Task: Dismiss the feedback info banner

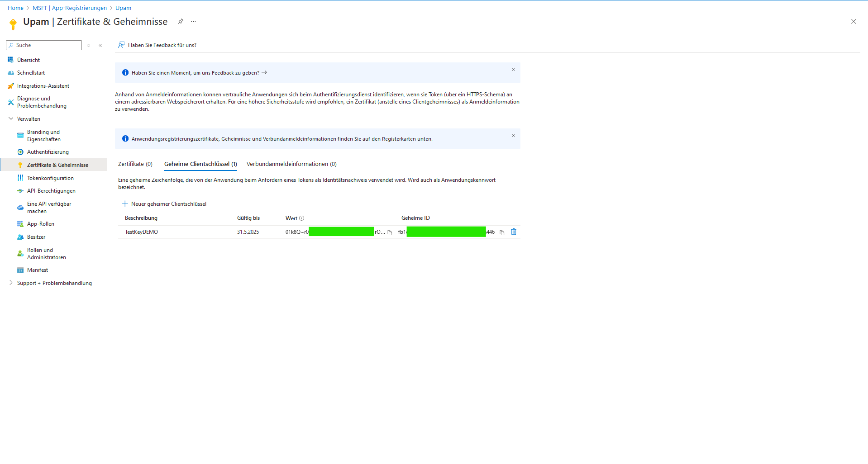Action: pyautogui.click(x=513, y=70)
